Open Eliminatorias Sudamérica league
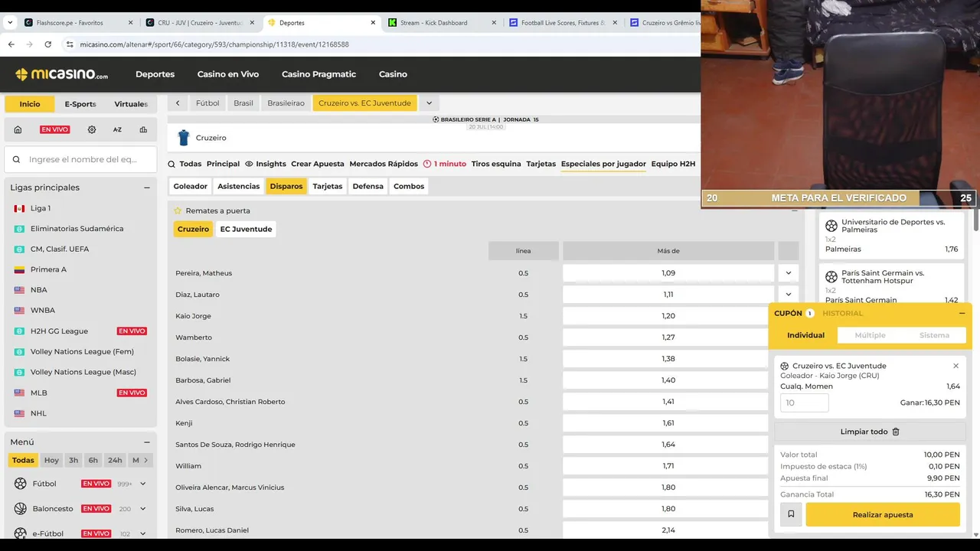The image size is (980, 551). coord(77,229)
